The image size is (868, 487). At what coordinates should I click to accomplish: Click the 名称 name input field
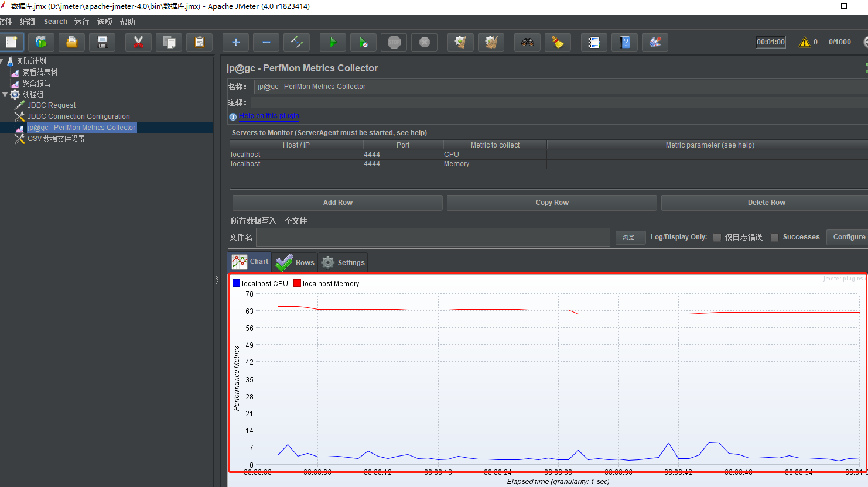point(561,87)
